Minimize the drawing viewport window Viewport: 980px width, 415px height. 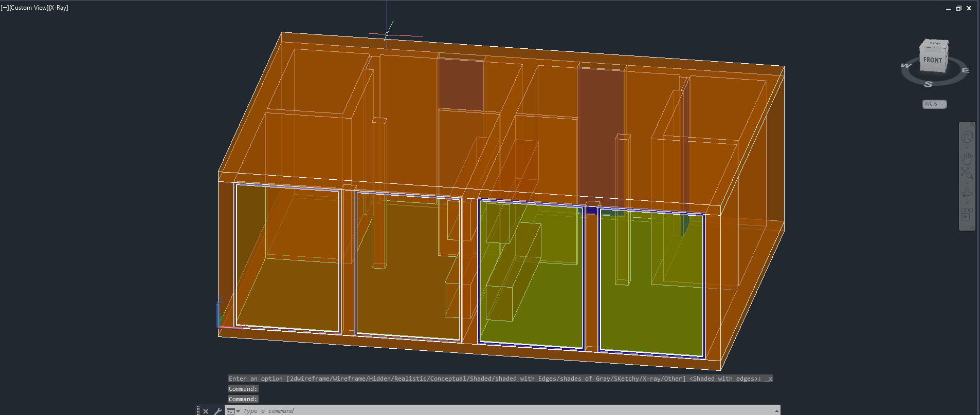[949, 8]
